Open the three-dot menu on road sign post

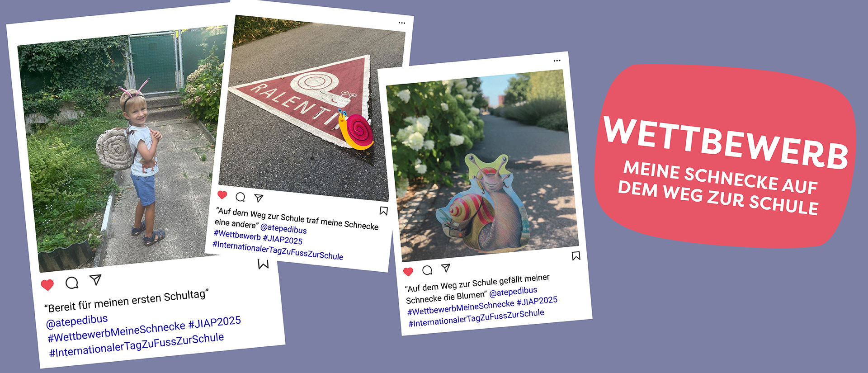coord(402,23)
